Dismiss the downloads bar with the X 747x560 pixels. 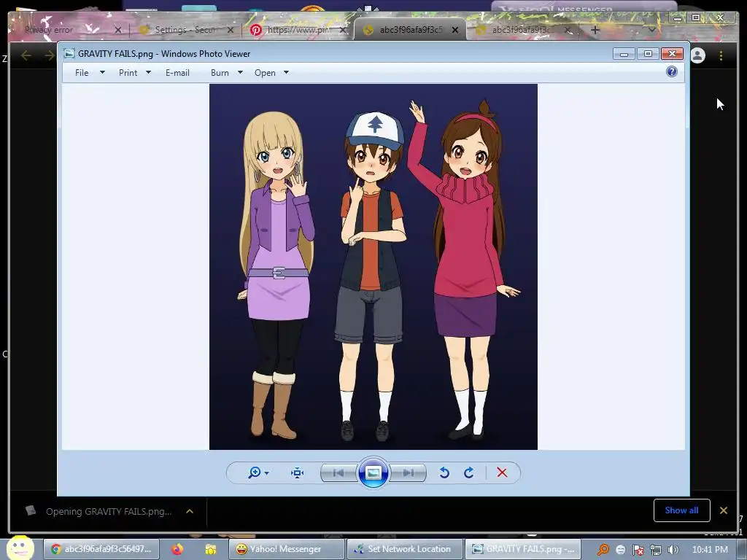point(723,510)
